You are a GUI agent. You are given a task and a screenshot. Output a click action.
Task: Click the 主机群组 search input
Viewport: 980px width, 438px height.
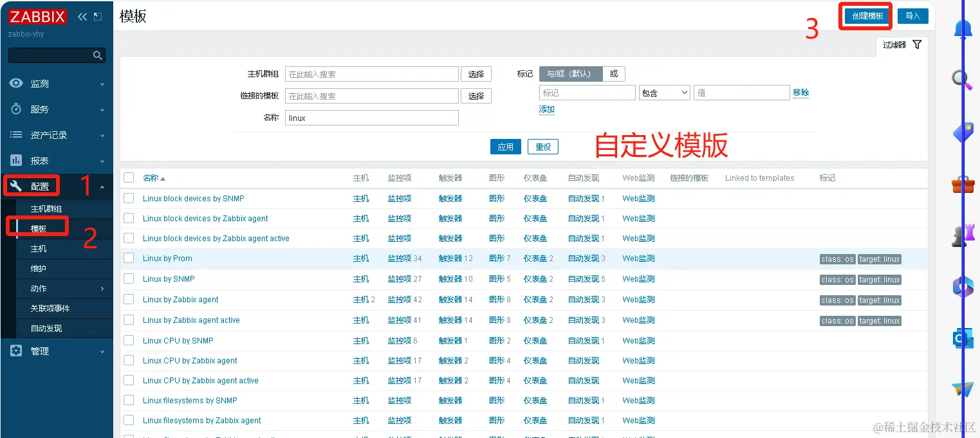(372, 74)
